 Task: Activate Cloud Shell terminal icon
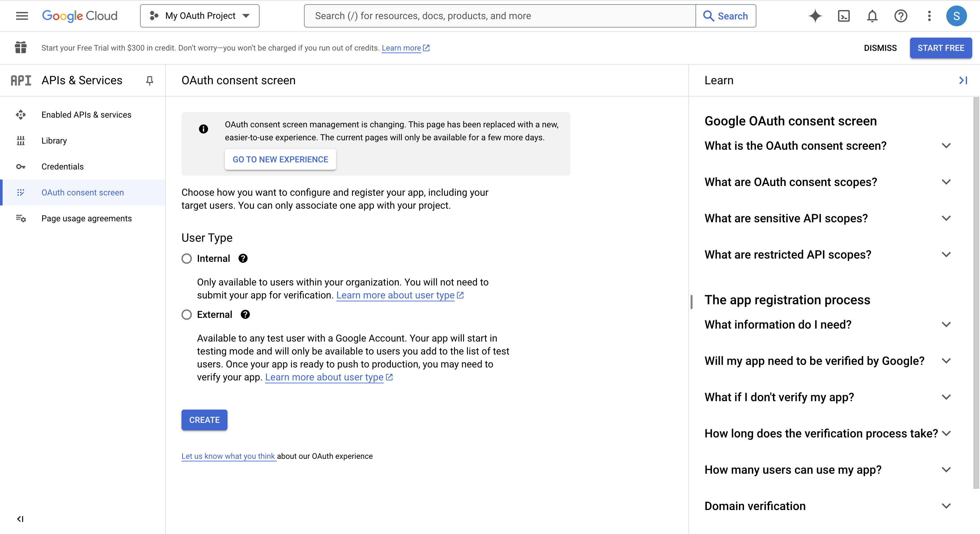(844, 16)
